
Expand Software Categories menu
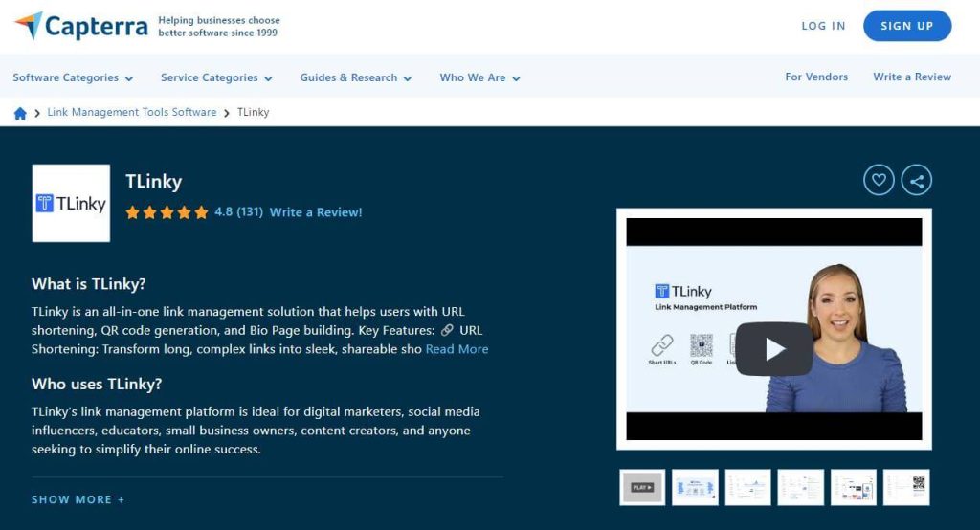point(73,77)
